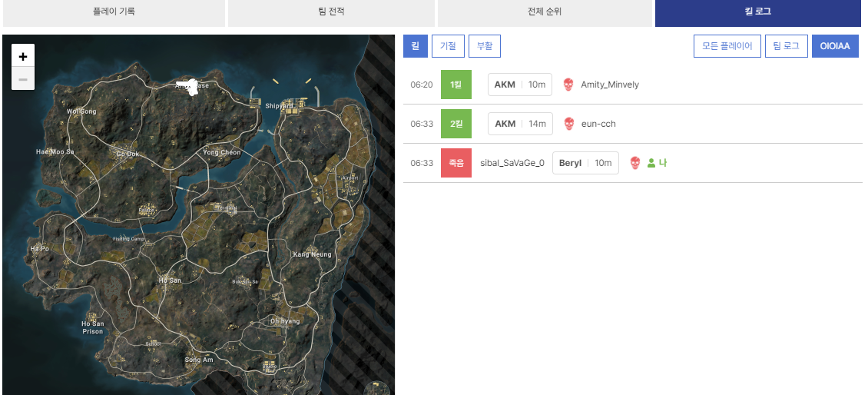Select the 팀 로그 button

point(787,46)
